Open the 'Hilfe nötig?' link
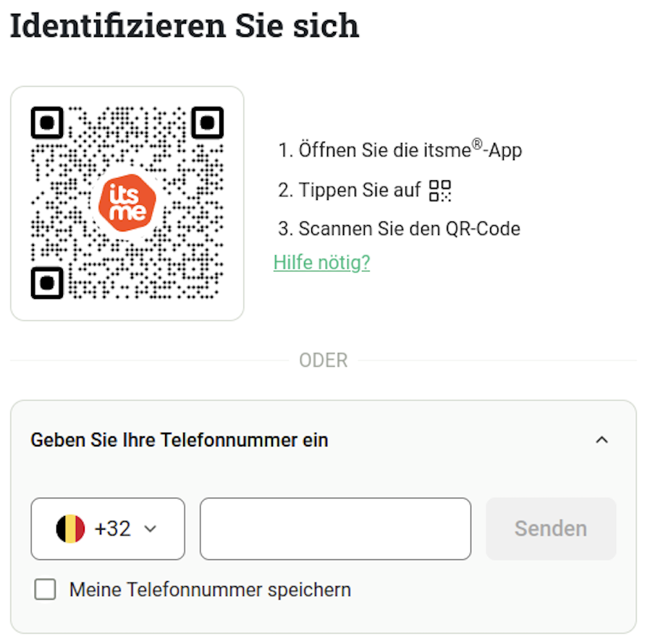The width and height of the screenshot is (650, 644). [321, 263]
